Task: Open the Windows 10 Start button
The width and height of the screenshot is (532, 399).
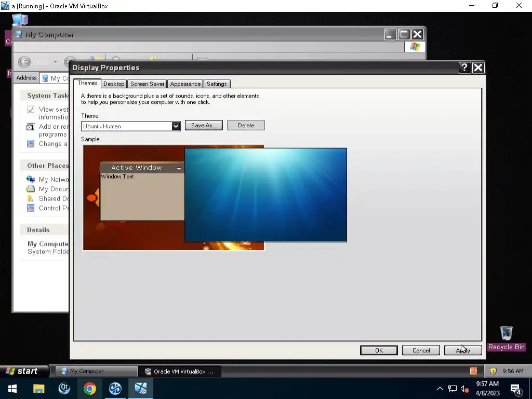Action: (12, 389)
